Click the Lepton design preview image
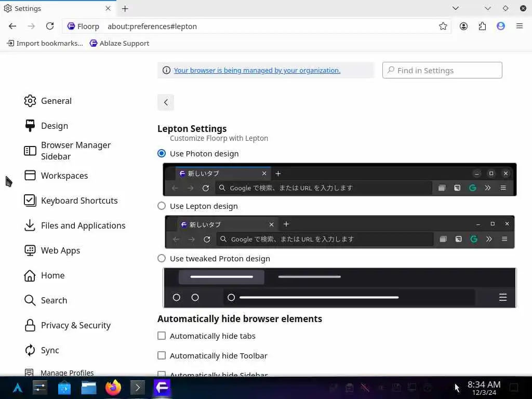532x399 pixels. 340,232
